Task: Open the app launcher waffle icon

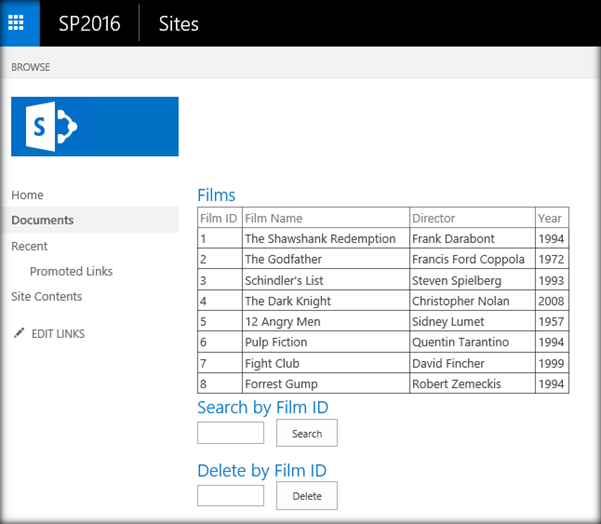Action: point(20,23)
